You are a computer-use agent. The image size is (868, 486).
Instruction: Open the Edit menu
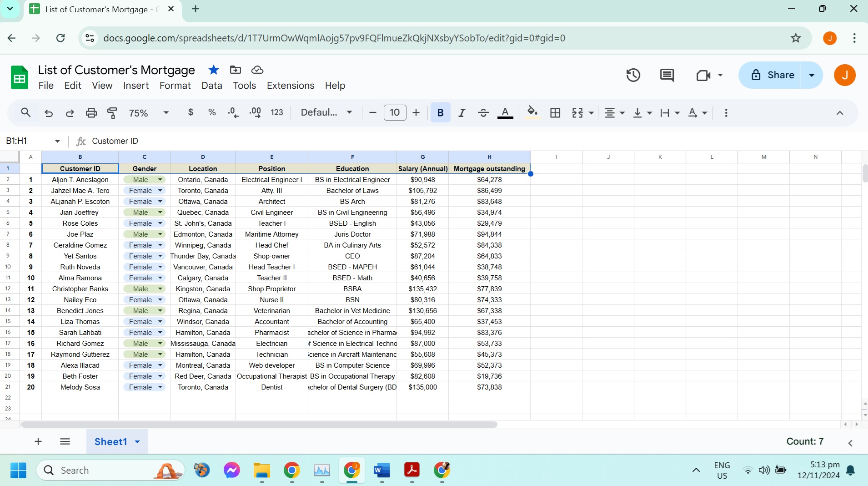[x=73, y=86]
